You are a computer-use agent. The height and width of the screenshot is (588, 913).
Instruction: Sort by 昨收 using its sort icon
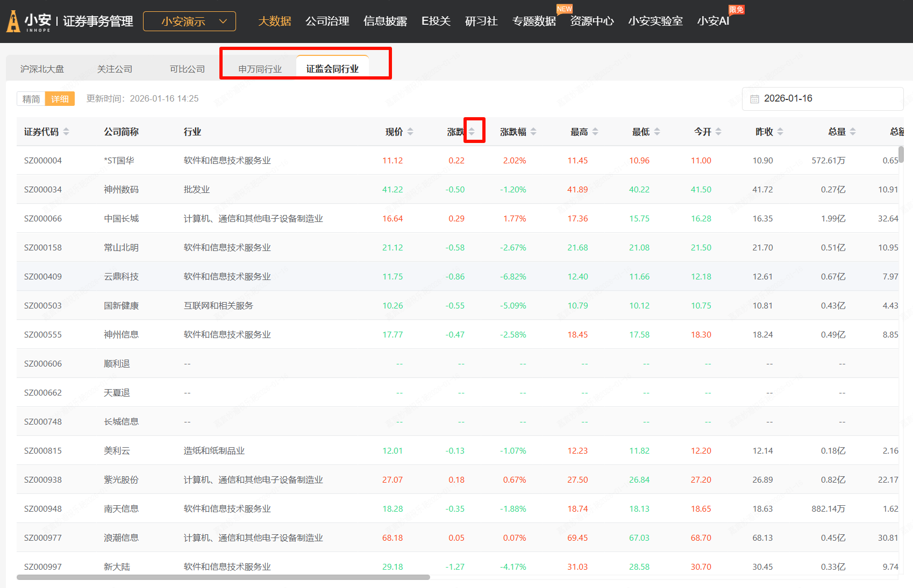(780, 132)
